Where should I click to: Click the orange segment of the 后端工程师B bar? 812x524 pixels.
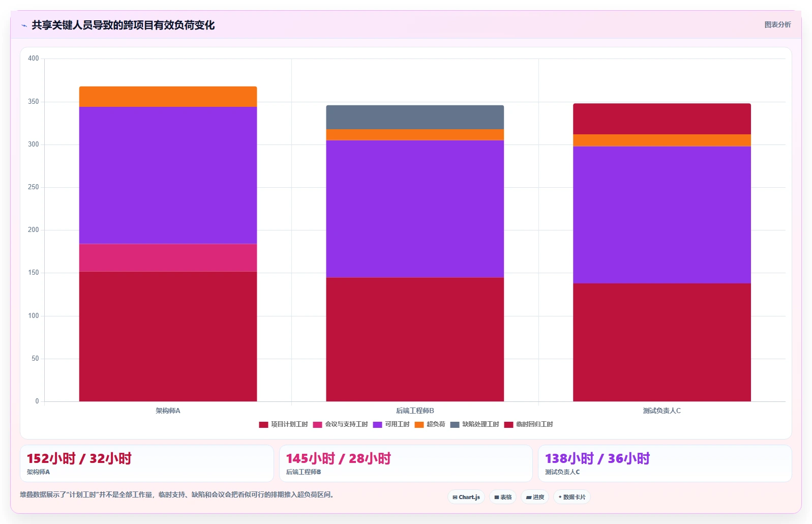click(415, 135)
